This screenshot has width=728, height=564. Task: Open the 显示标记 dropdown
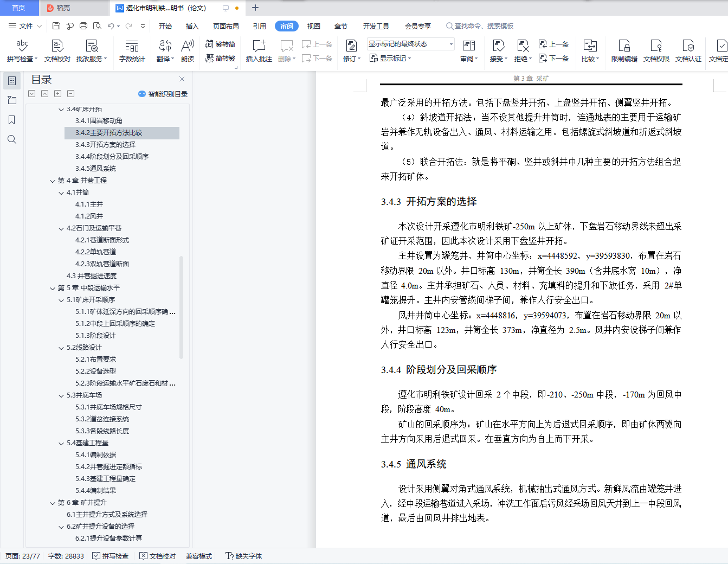pos(390,58)
